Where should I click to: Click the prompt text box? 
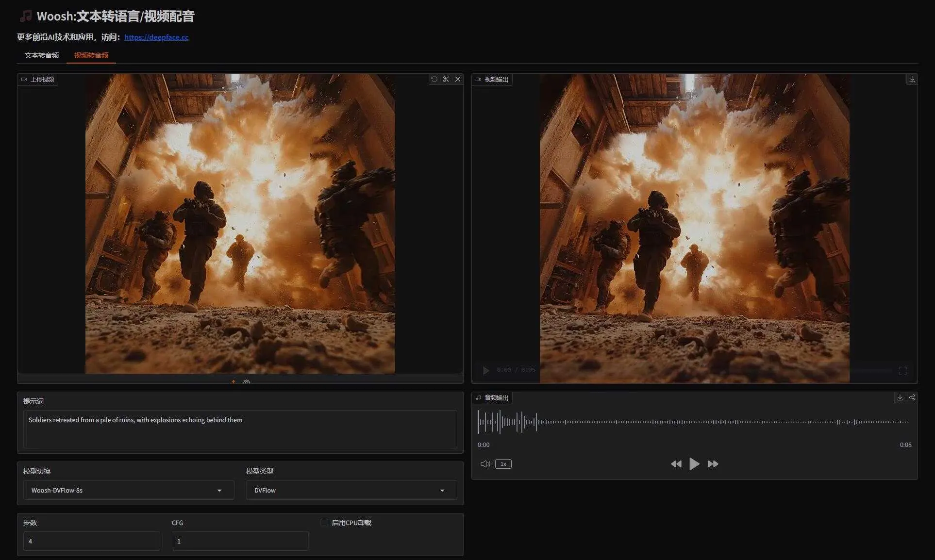point(240,429)
